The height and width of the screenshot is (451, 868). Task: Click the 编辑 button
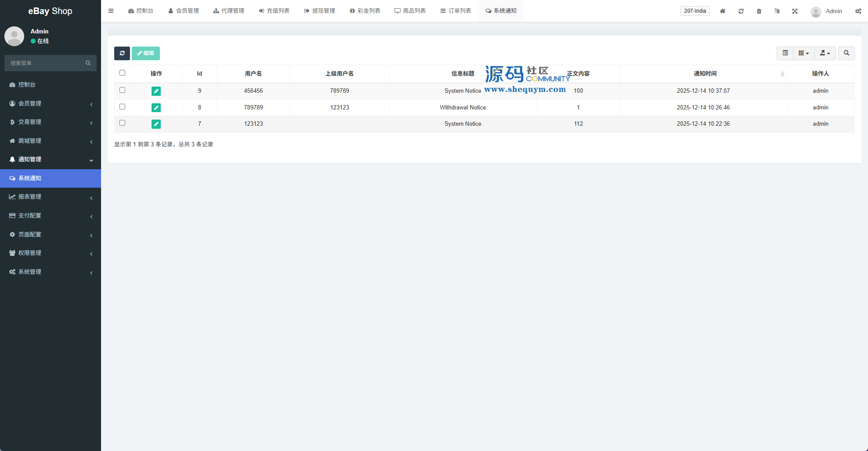[146, 53]
